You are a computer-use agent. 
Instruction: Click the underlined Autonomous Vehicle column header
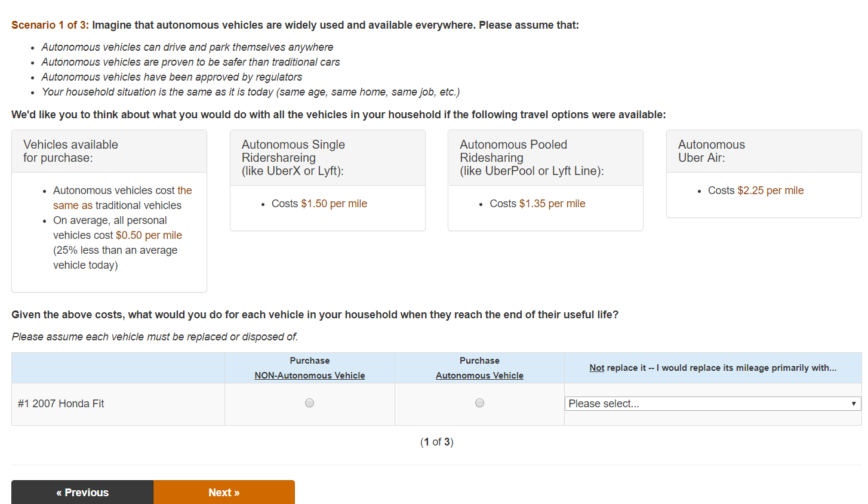click(x=479, y=376)
